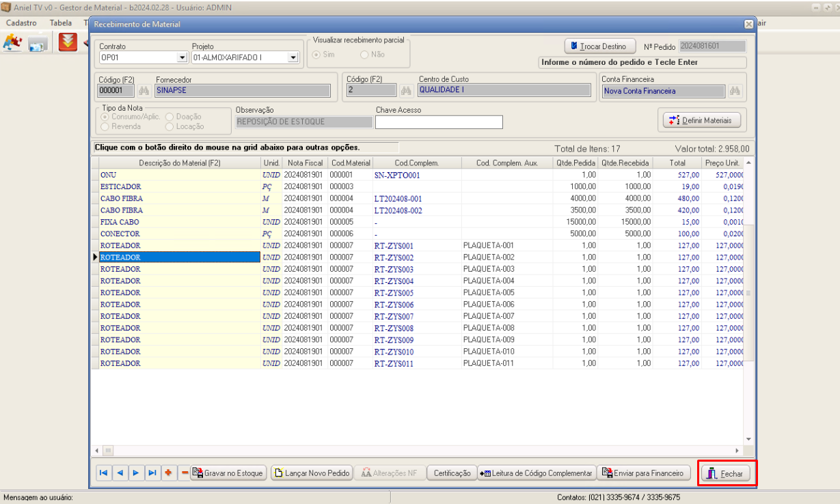Screen dimensions: 840x504
Task: Delete record using the minus icon
Action: tap(184, 473)
